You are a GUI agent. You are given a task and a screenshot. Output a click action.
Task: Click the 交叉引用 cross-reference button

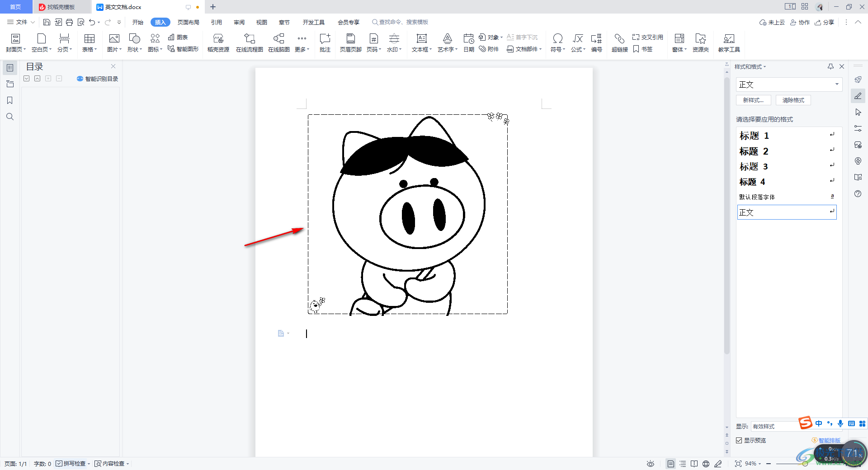pyautogui.click(x=647, y=37)
